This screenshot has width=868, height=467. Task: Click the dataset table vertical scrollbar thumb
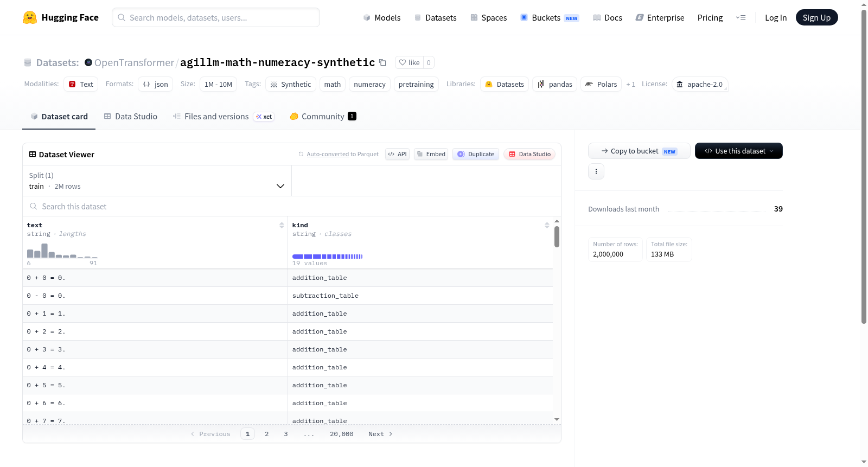[557, 236]
